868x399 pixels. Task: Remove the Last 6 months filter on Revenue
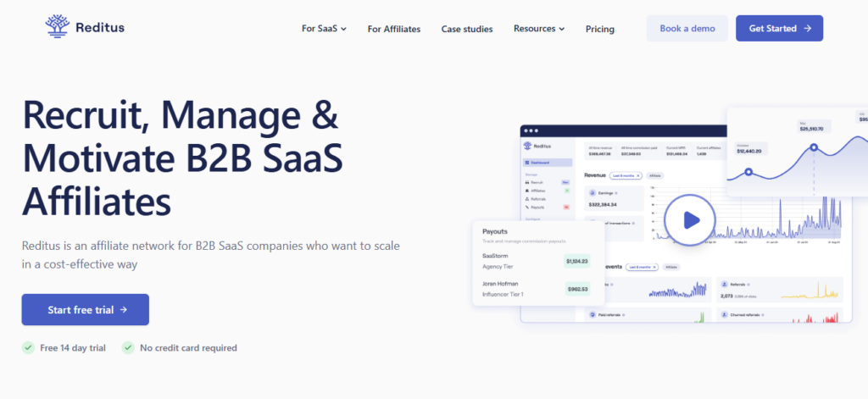[x=639, y=175]
